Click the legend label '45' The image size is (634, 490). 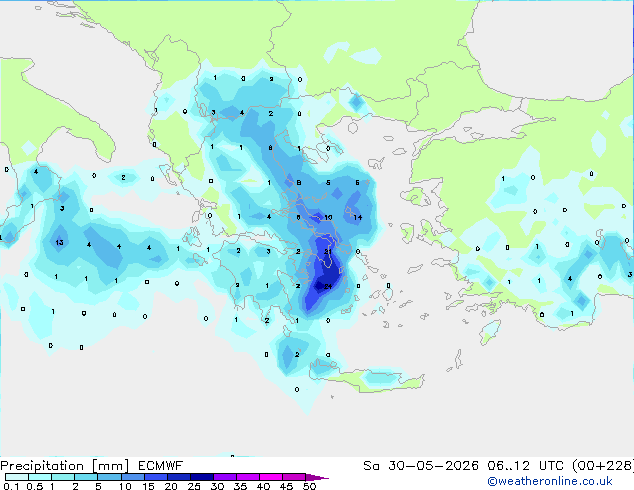[x=286, y=486]
